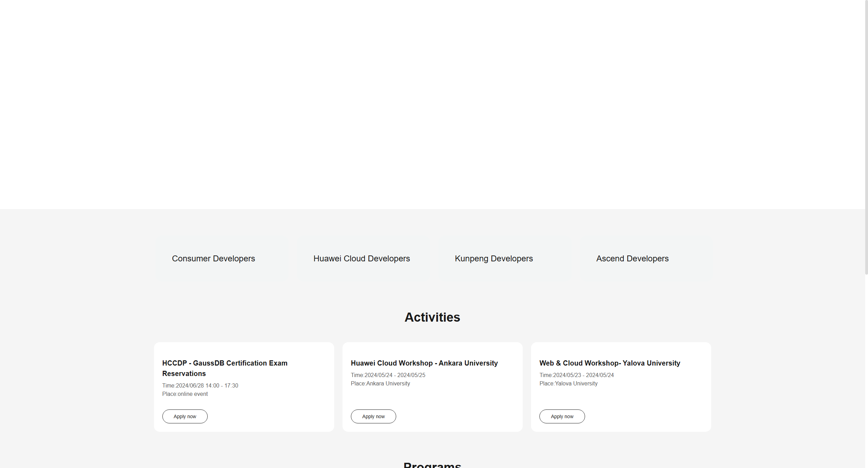Click the Activities section heading
This screenshot has width=868, height=468.
click(432, 317)
